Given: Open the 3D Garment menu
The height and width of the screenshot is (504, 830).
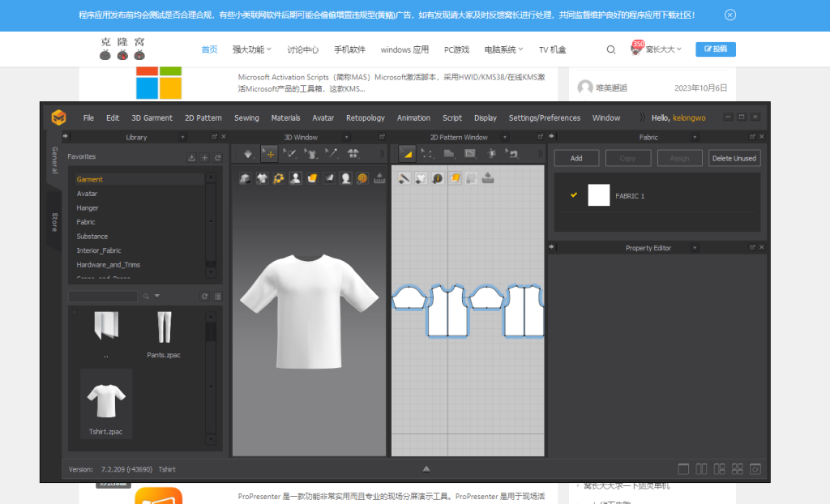Looking at the screenshot, I should 152,117.
